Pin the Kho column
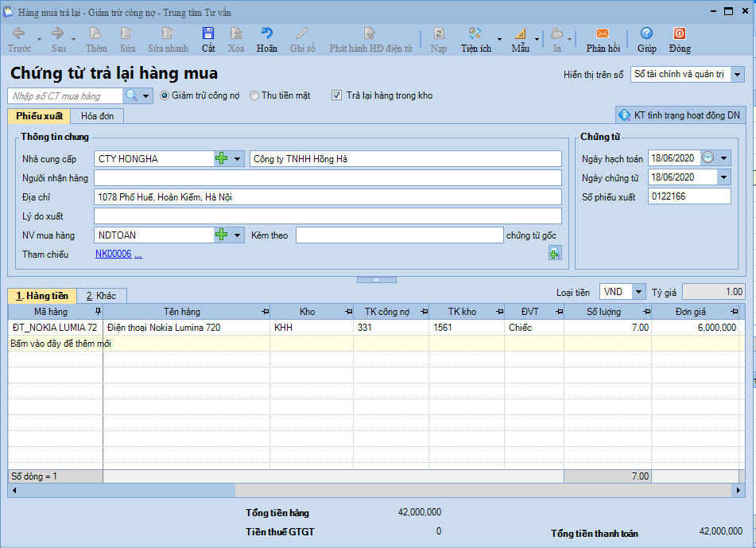756x548 pixels. point(349,312)
